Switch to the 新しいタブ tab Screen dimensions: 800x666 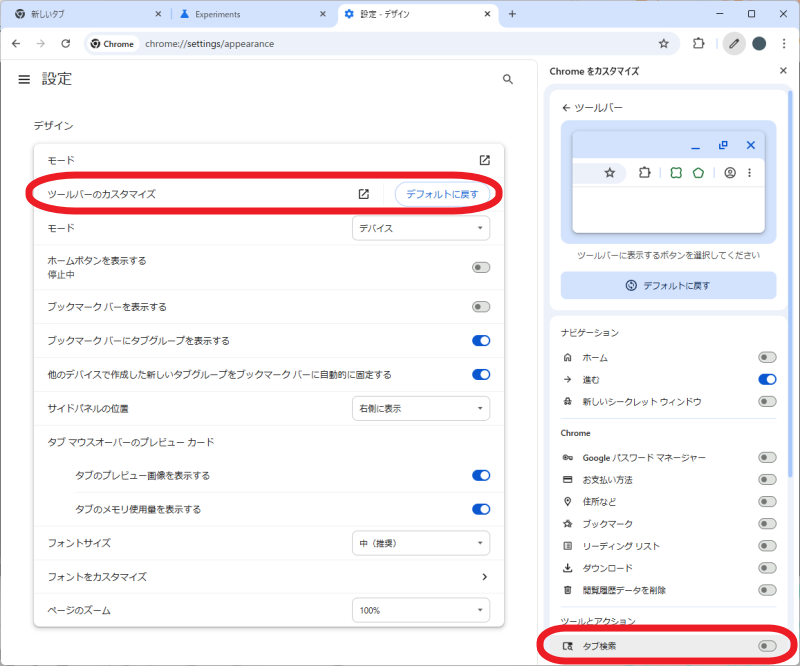(86, 14)
